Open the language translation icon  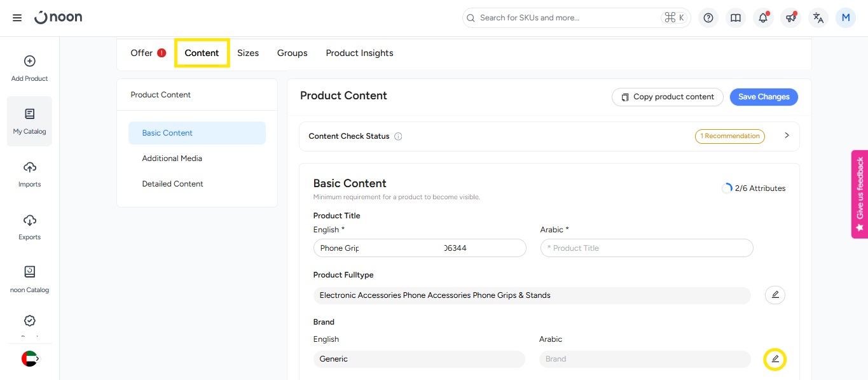tap(818, 18)
